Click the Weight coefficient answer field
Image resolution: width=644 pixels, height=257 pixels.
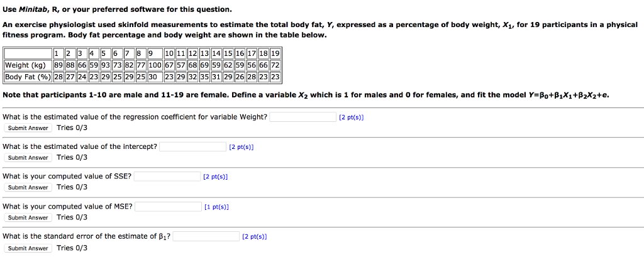click(x=303, y=117)
